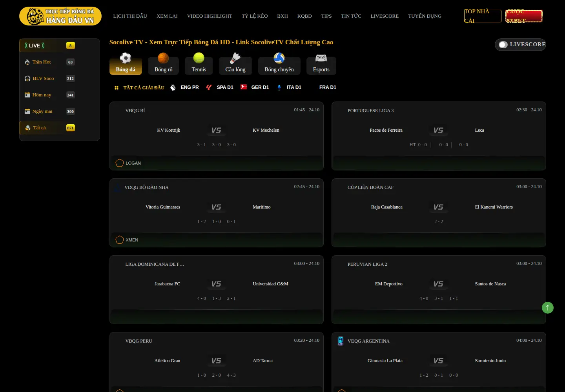Select the Bóng rổ basketball icon
Screen dimensions: 565x392
point(163,58)
